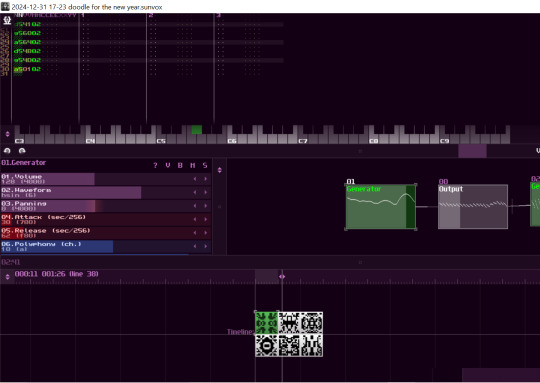The width and height of the screenshot is (540, 383).
Task: Open module help with the ? icon
Action: tap(155, 165)
